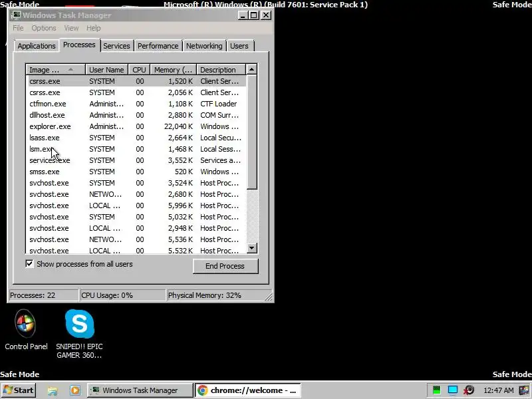
Task: Switch to chrome://welcome taskbar item
Action: [x=247, y=390]
